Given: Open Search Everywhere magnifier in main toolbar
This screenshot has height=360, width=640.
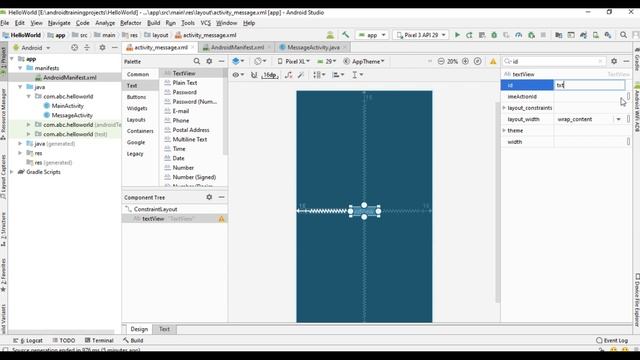Looking at the screenshot, I should [x=623, y=35].
